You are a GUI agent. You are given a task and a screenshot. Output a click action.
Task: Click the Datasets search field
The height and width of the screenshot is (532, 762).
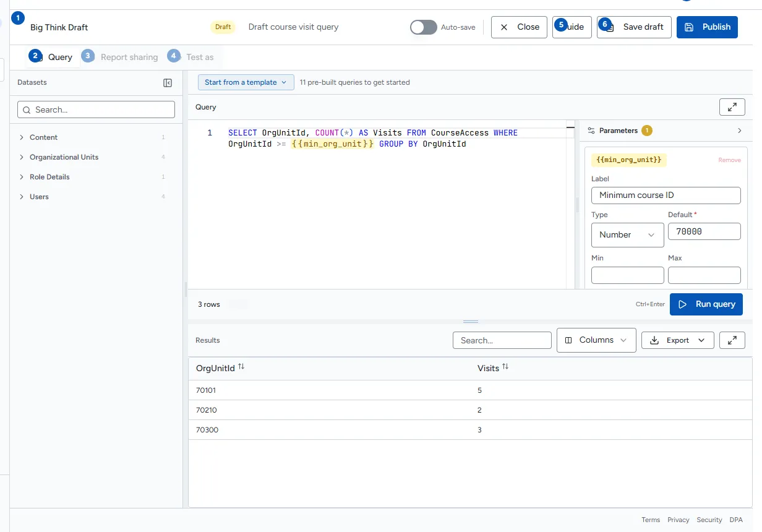click(x=96, y=109)
